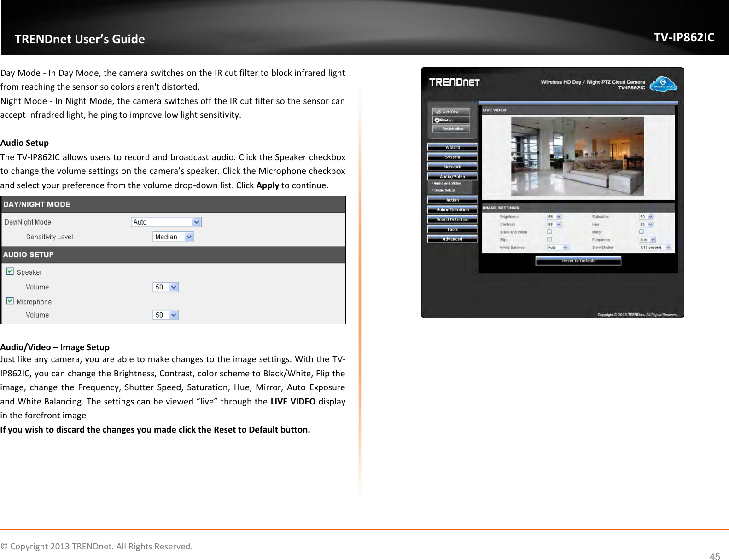Open the Frequency dropdown
This screenshot has height=560, width=729.
[647, 240]
